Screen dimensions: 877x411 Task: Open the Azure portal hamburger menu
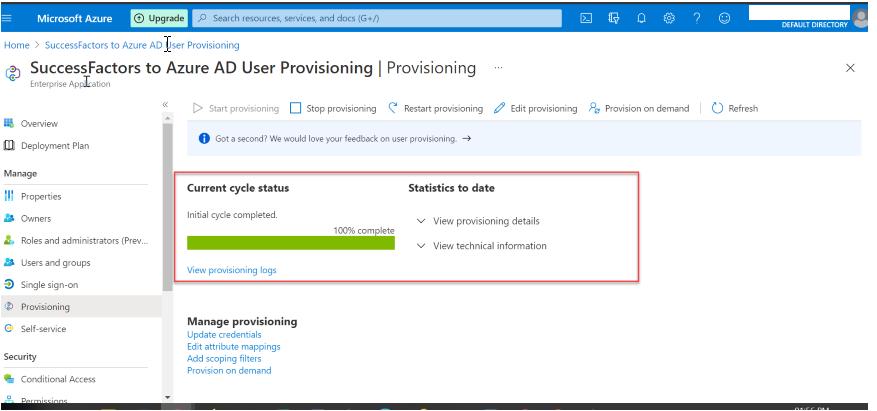coord(7,18)
